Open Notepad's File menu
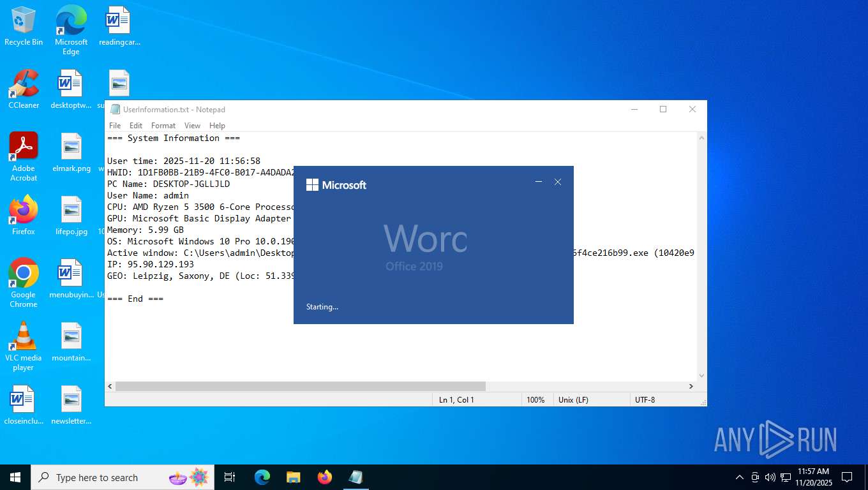The height and width of the screenshot is (490, 868). (x=115, y=126)
